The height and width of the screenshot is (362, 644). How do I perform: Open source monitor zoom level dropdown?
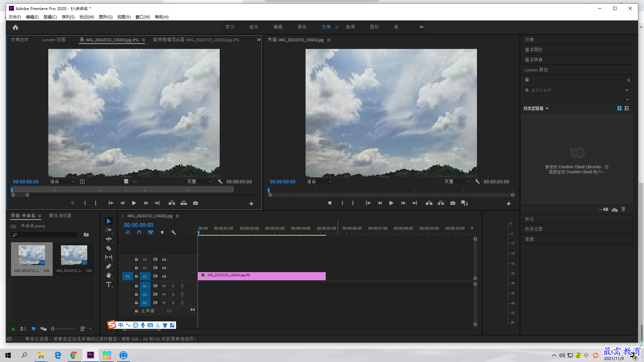tap(62, 181)
